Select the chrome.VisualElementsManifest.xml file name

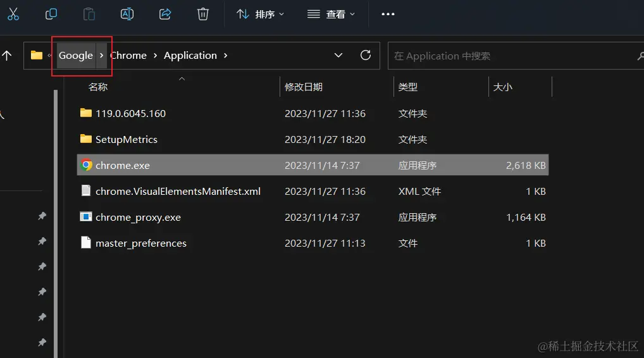(178, 191)
